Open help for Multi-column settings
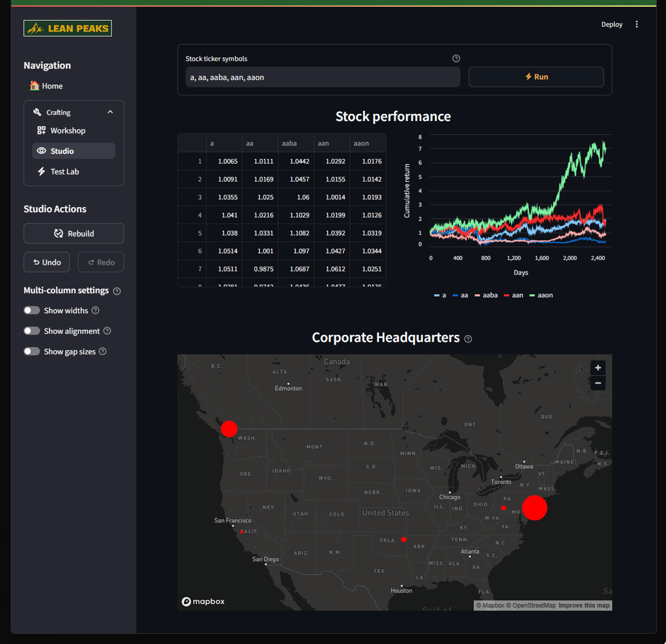The height and width of the screenshot is (644, 666). [117, 291]
